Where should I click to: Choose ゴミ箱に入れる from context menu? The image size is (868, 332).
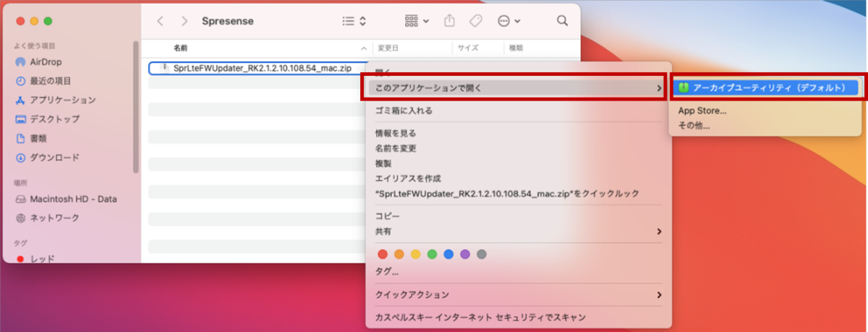pos(404,111)
